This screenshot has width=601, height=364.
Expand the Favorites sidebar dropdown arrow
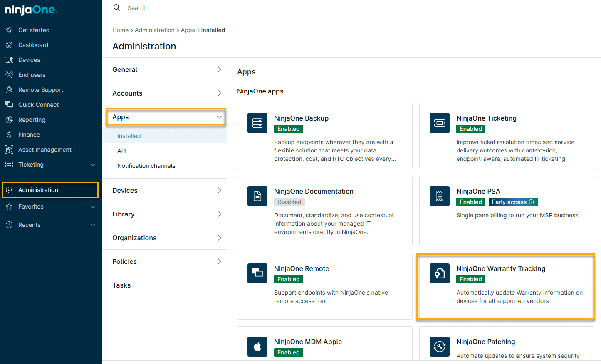pyautogui.click(x=93, y=207)
